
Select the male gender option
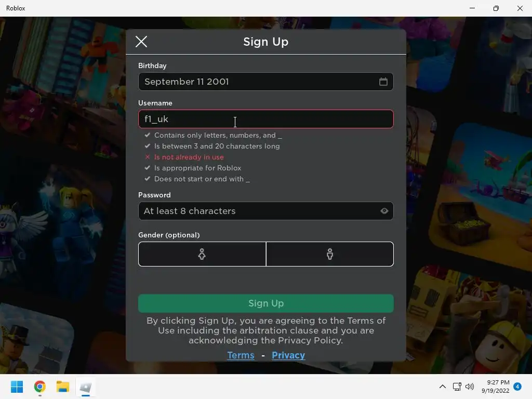pyautogui.click(x=330, y=254)
